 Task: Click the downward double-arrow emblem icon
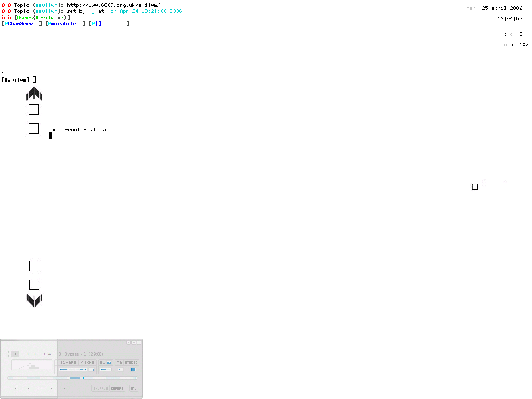[x=34, y=300]
